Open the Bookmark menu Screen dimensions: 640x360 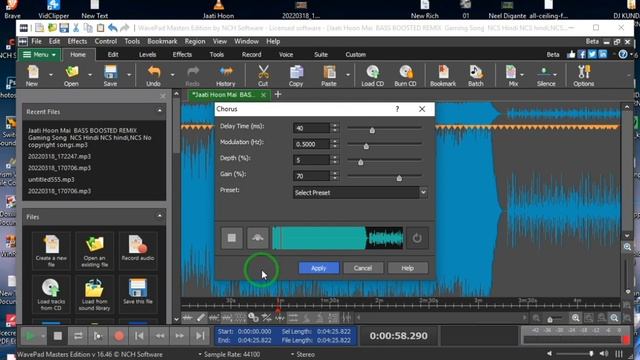tap(162, 41)
